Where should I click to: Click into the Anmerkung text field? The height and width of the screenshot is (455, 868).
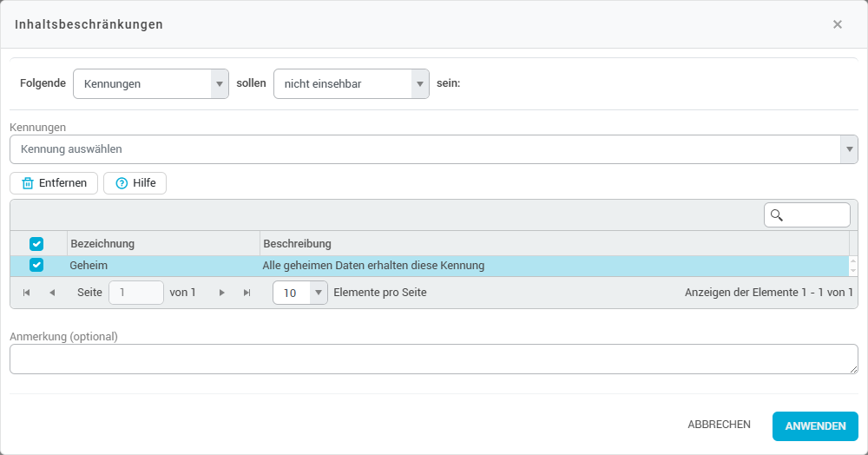(433, 359)
